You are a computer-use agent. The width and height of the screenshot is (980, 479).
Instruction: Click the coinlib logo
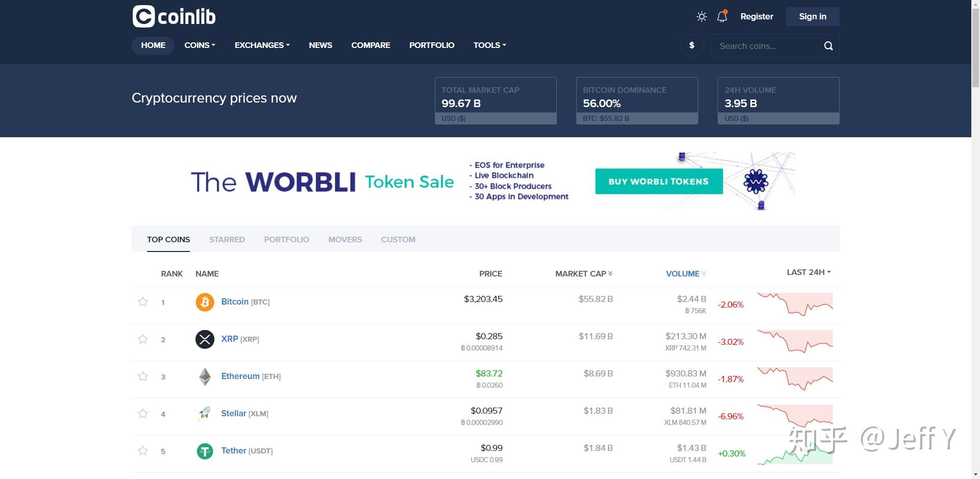(x=174, y=16)
